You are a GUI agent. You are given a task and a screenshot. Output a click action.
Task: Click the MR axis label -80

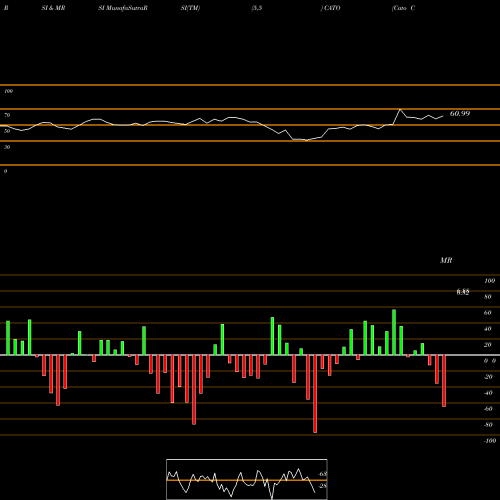[x=488, y=425]
